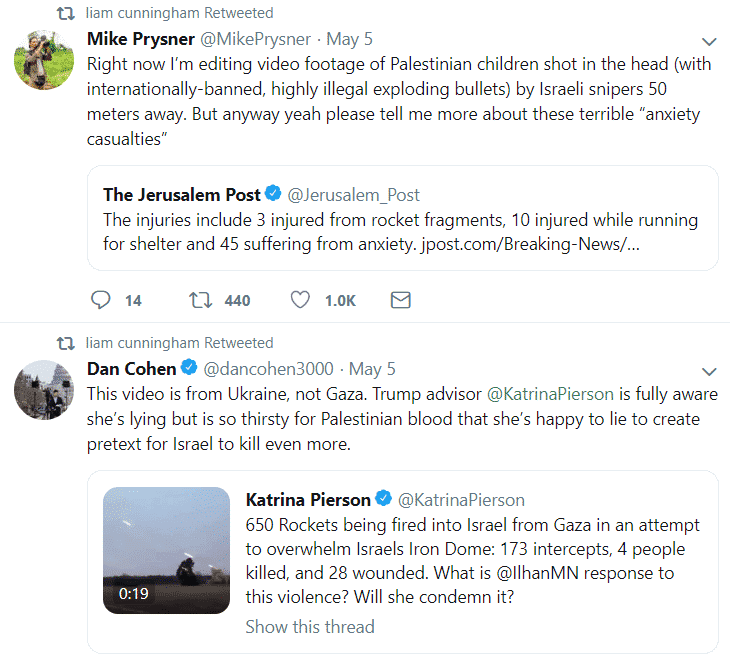The height and width of the screenshot is (667, 730).
Task: Like Mike Prysner's tweet with heart icon
Action: [x=300, y=300]
